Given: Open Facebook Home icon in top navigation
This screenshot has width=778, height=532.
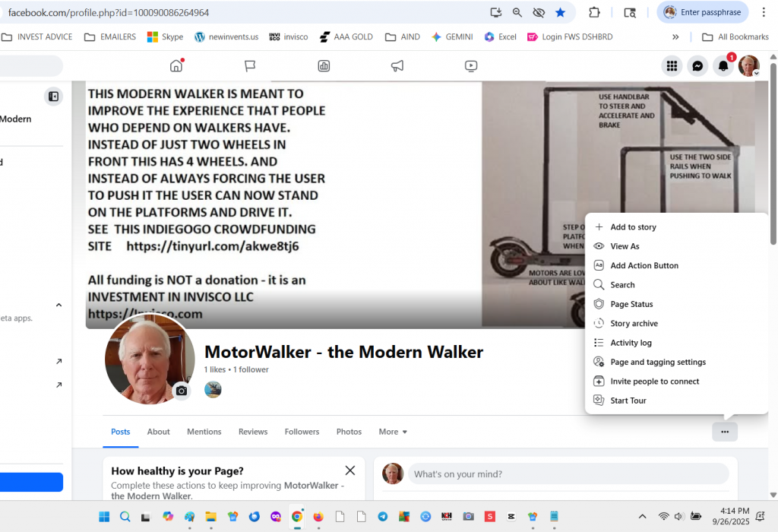Looking at the screenshot, I should click(x=176, y=66).
